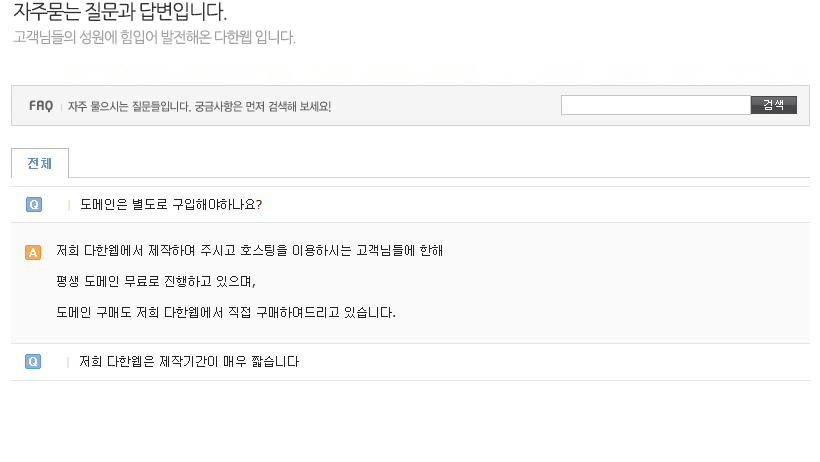Click the answer line starting 도메인 구매도 저희
This screenshot has width=820, height=462.
pyautogui.click(x=226, y=312)
